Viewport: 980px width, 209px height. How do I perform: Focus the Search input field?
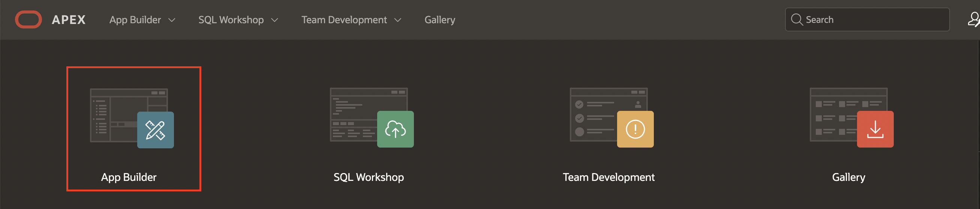tap(868, 19)
